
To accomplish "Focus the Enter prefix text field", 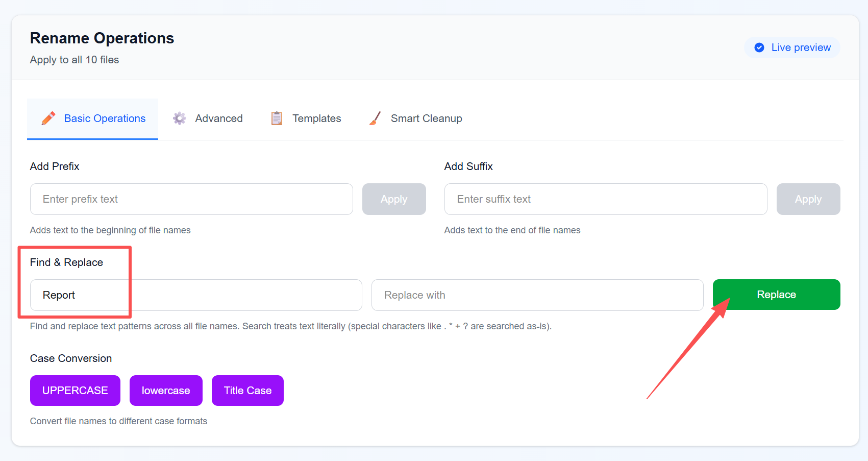I will point(191,199).
